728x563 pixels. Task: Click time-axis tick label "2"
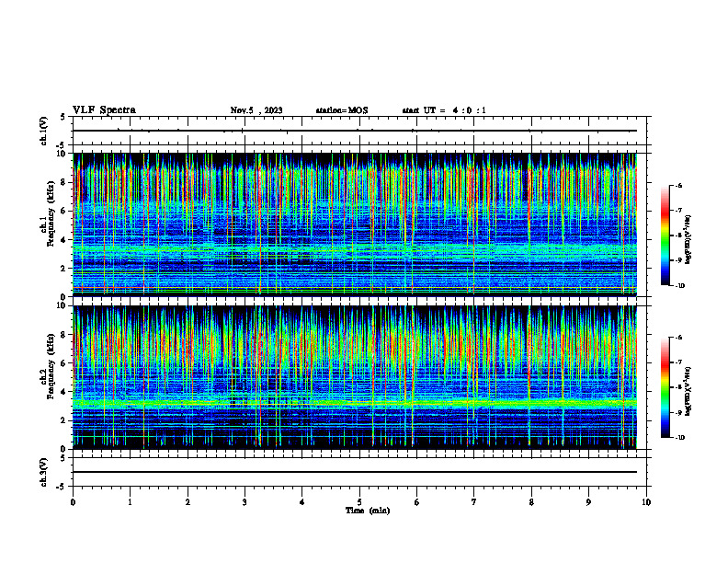(x=188, y=502)
